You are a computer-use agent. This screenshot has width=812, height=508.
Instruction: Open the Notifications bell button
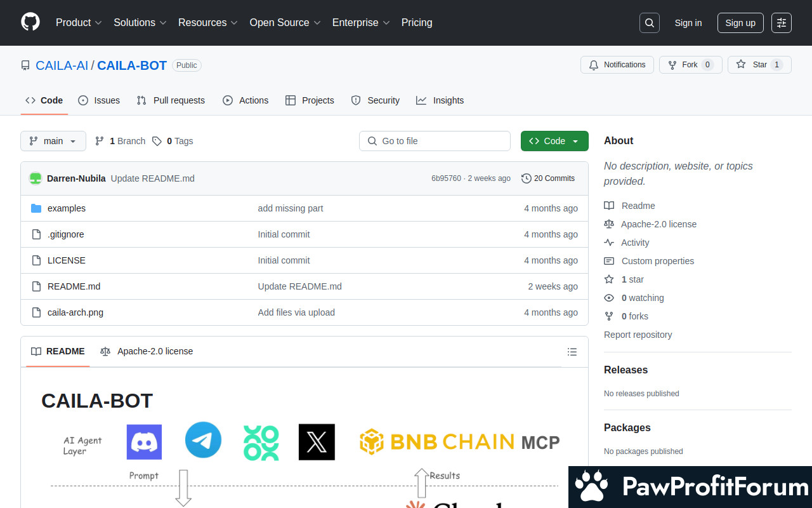point(617,65)
